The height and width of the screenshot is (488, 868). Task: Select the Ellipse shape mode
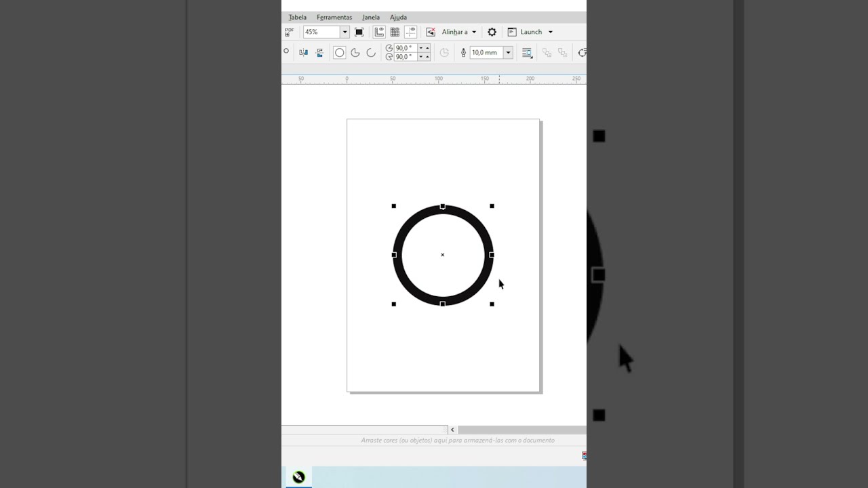339,52
